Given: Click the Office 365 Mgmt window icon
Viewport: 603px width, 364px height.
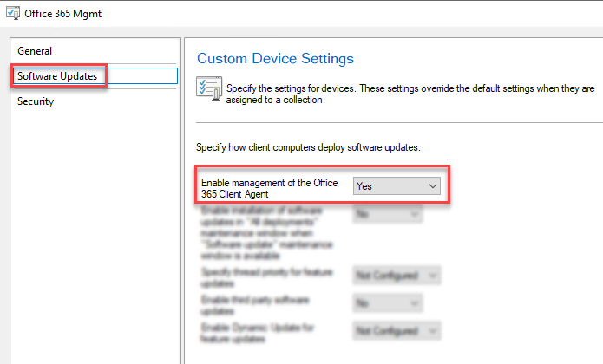Looking at the screenshot, I should click(x=13, y=14).
